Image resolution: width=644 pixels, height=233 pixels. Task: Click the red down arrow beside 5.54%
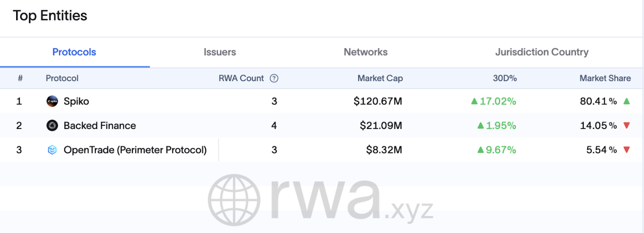(627, 150)
